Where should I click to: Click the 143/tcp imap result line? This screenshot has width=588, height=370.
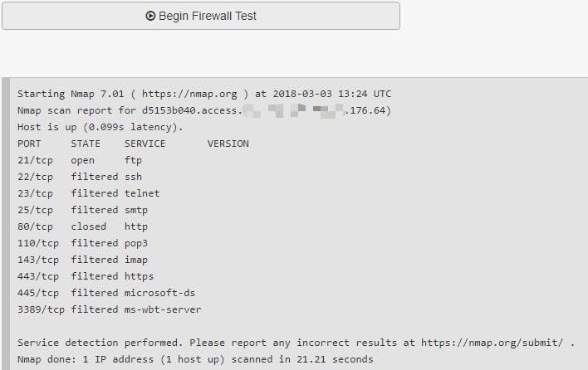pos(82,260)
